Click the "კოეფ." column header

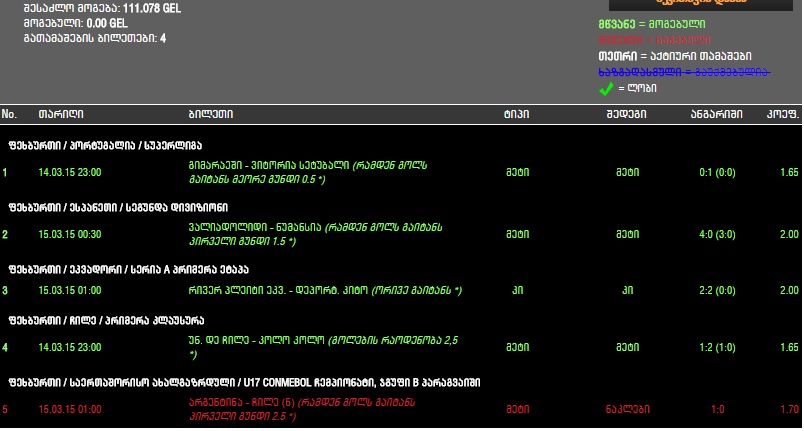point(783,114)
